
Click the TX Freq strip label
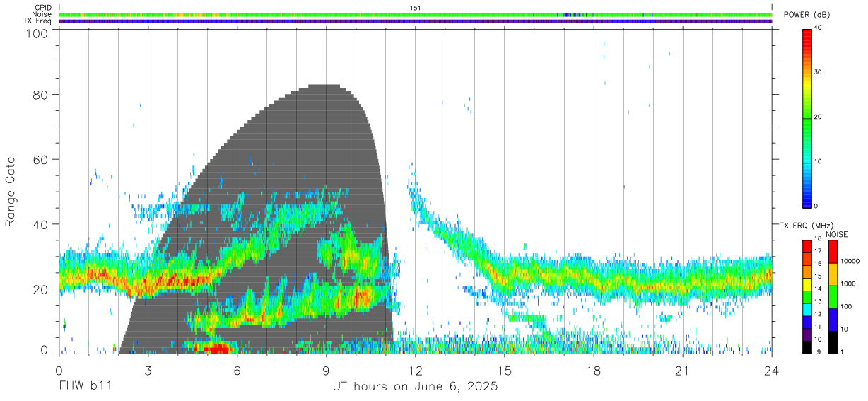pos(38,21)
